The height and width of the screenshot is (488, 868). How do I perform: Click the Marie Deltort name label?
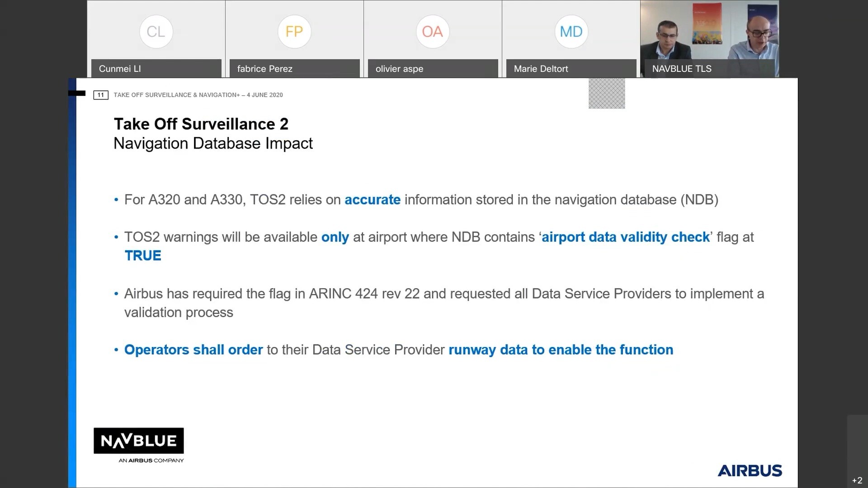click(x=541, y=69)
